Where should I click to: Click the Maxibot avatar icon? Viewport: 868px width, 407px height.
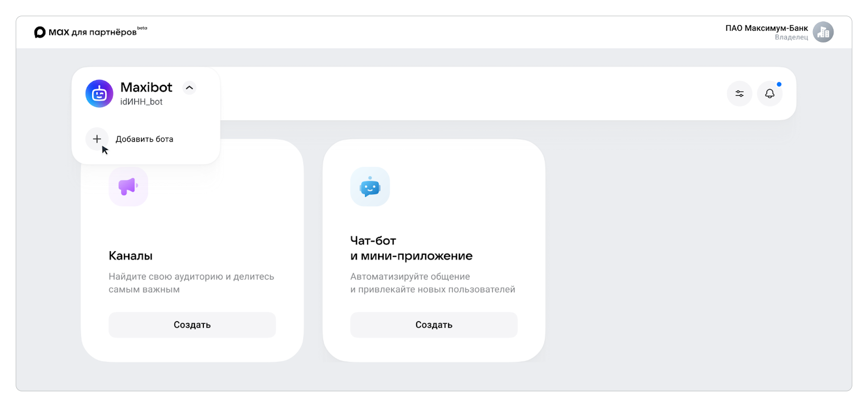[99, 94]
